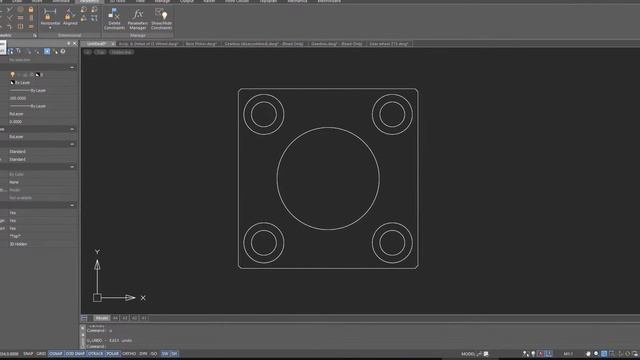Viewport: 640px width, 360px height.
Task: Click the minus viewport control button
Action: tap(88, 52)
